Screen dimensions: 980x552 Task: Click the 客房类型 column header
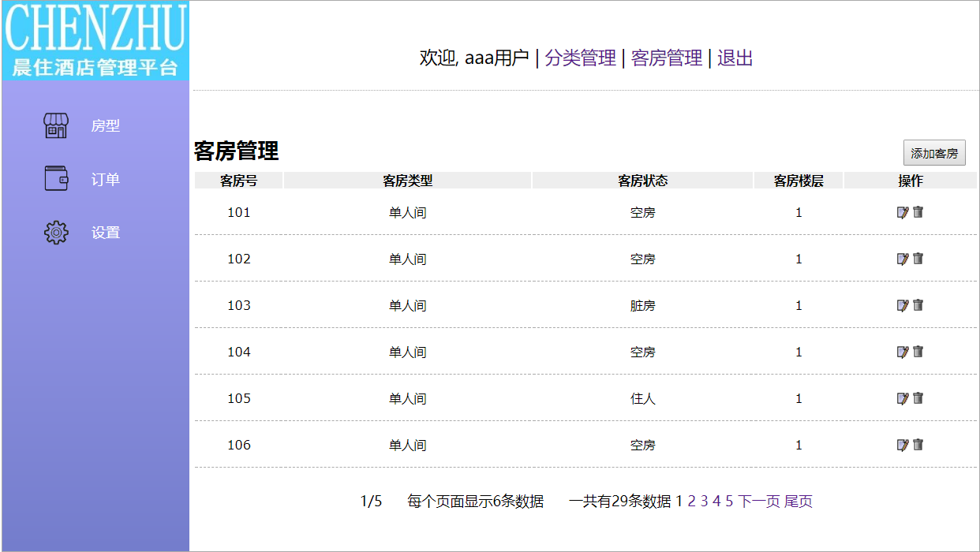coord(408,181)
